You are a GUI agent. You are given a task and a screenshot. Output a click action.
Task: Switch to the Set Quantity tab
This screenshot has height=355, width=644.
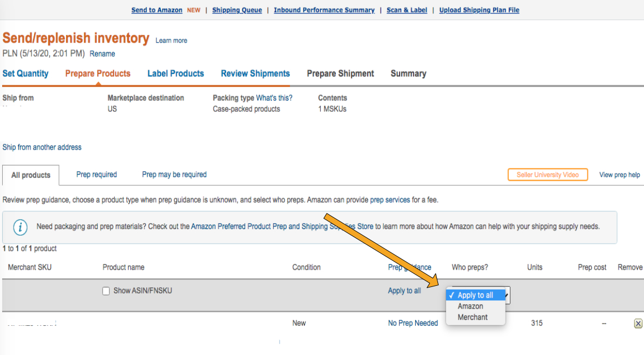point(25,73)
